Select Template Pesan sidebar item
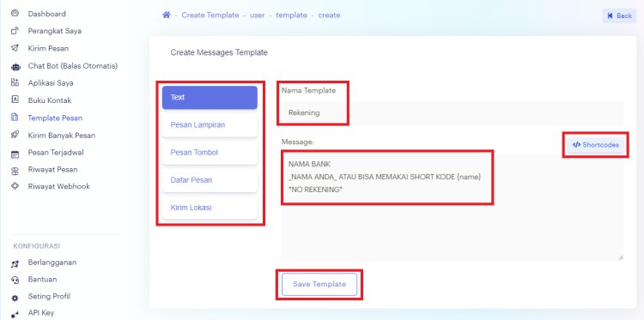Screen dimensions: 644x320 (x=55, y=118)
